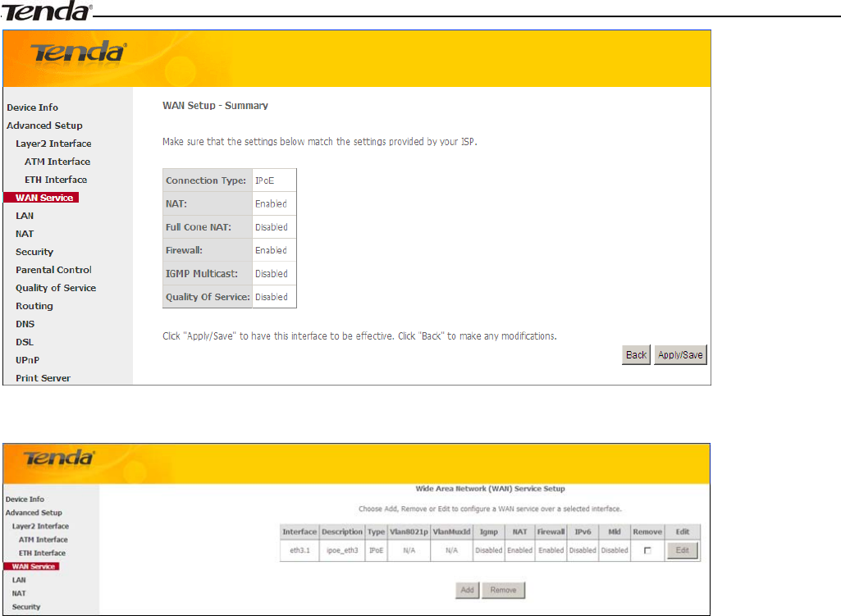841x616 pixels.
Task: Open Security in upper sidebar
Action: click(34, 252)
